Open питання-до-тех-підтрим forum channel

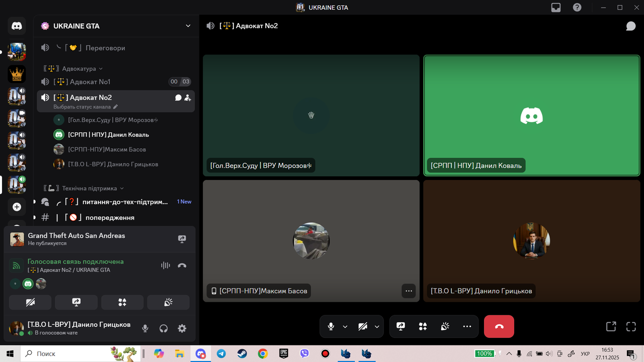(116, 202)
